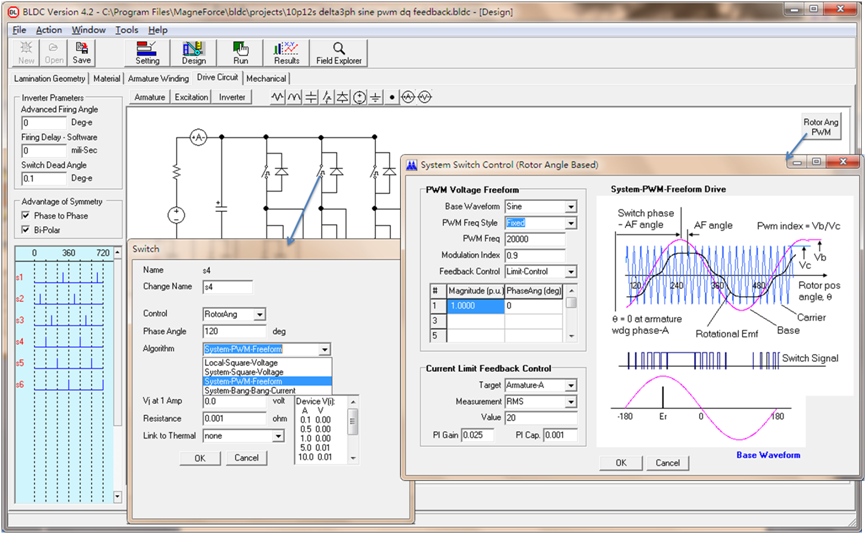Switch to the Armature Winding tab

pyautogui.click(x=159, y=78)
